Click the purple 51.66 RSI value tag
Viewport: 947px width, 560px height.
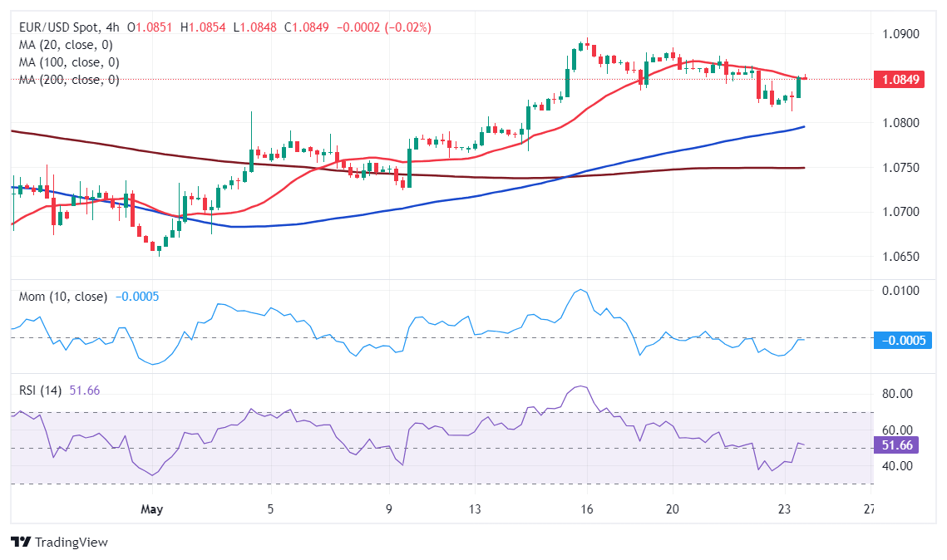click(x=898, y=446)
